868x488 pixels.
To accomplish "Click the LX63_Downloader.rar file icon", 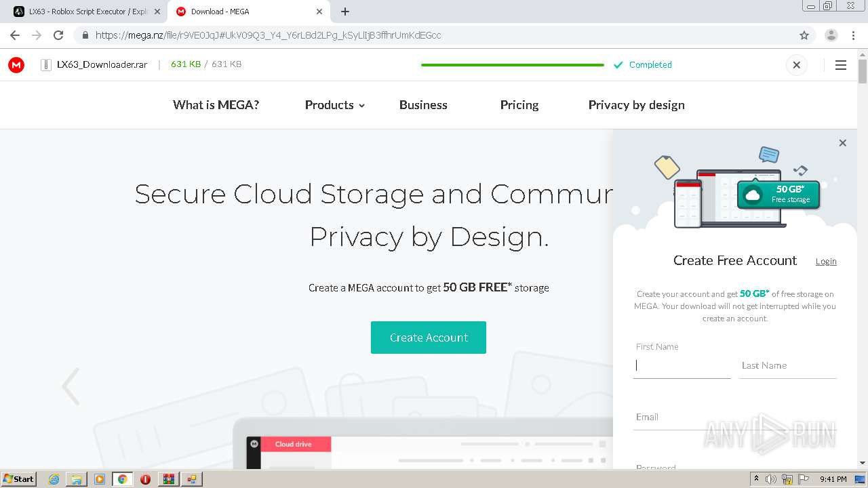I will pyautogui.click(x=46, y=65).
